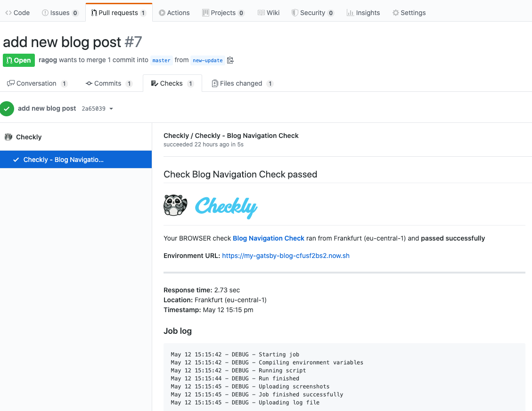This screenshot has width=532, height=411.
Task: Switch to the Files changed tab
Action: pos(242,83)
